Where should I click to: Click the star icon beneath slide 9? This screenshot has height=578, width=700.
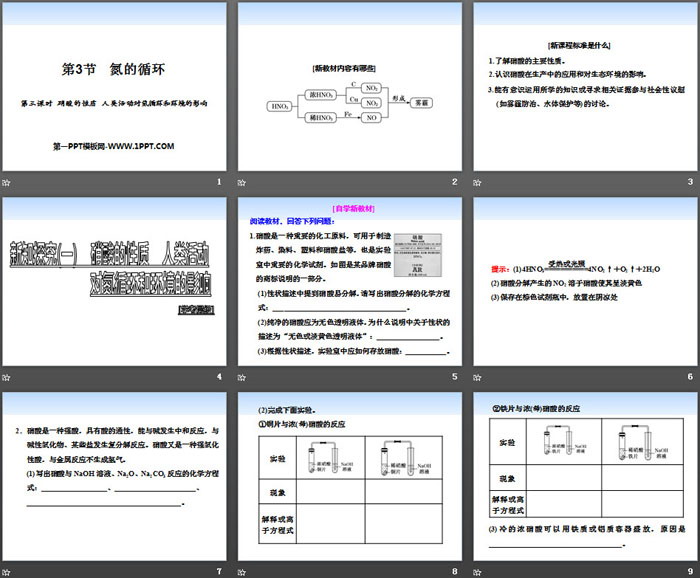[x=475, y=571]
